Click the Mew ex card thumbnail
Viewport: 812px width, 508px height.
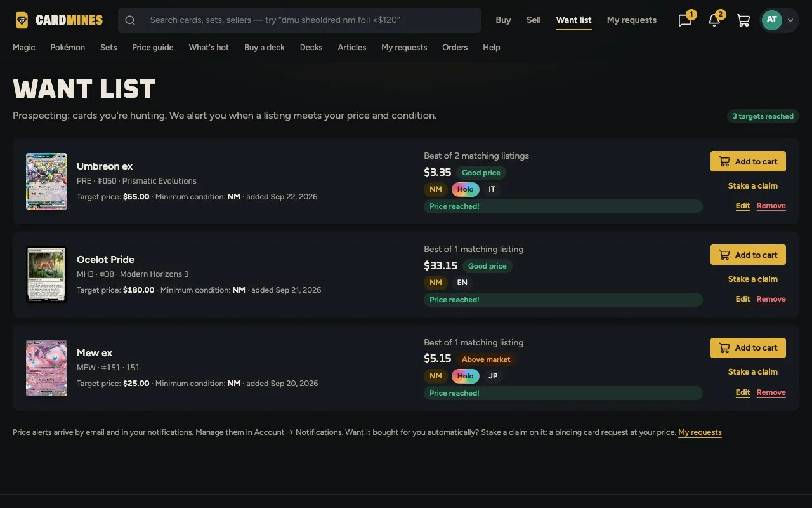(46, 368)
